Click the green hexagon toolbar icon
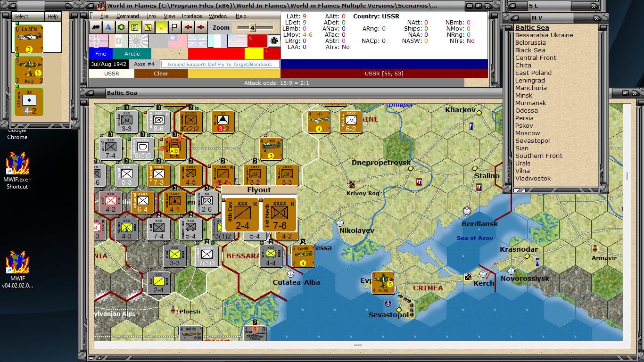Viewport: 644px width, 362px height. pos(122,27)
